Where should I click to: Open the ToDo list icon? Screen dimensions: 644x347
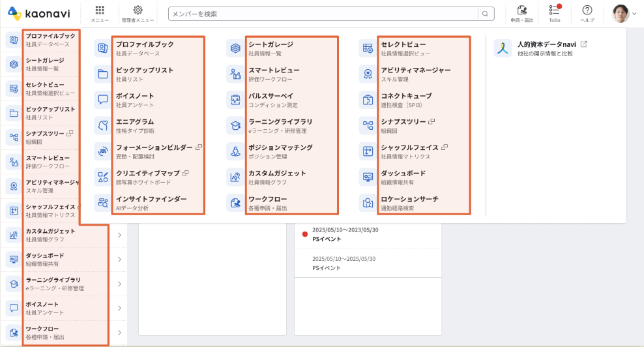(554, 11)
